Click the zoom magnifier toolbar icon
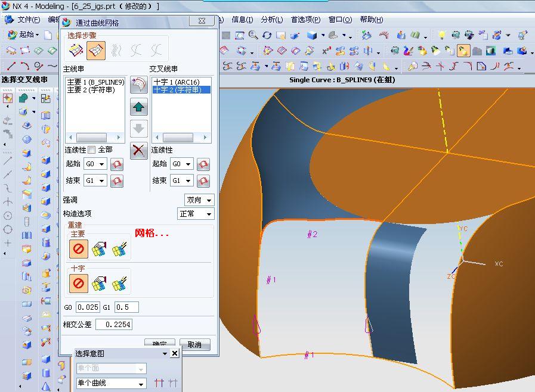Viewport: 535px width, 392px height. tap(253, 35)
